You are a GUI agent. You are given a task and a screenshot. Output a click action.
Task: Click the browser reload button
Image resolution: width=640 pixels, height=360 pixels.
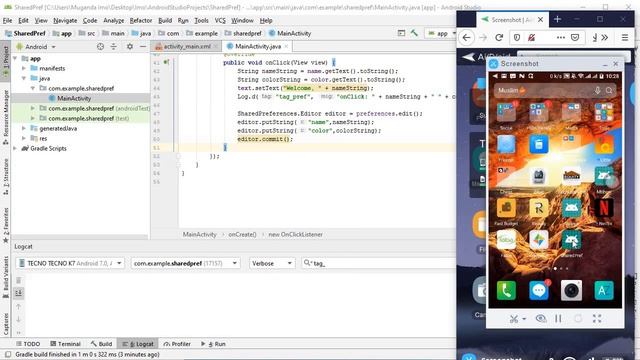pyautogui.click(x=499, y=38)
